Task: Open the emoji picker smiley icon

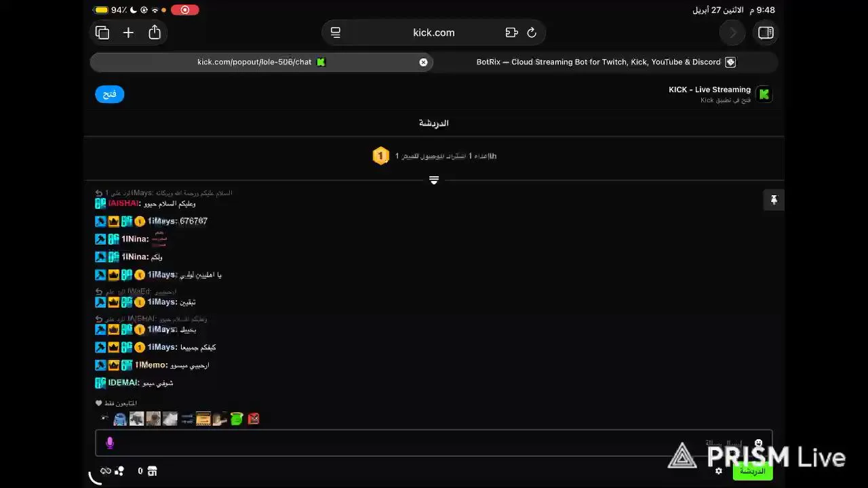Action: tap(758, 443)
